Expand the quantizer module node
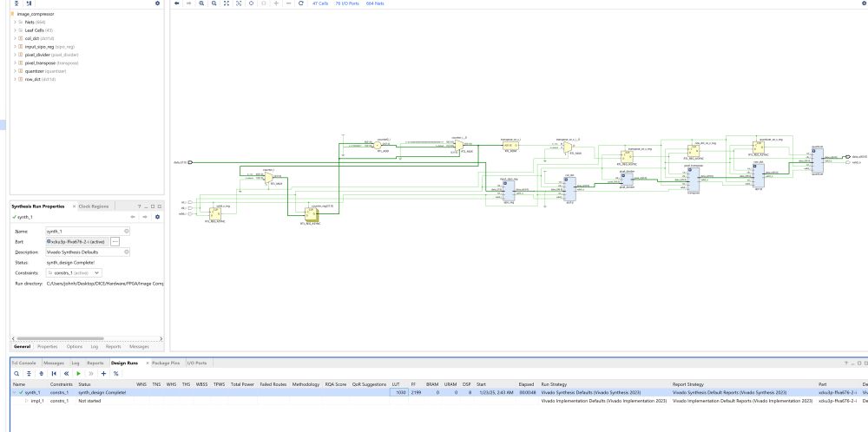 [x=16, y=71]
